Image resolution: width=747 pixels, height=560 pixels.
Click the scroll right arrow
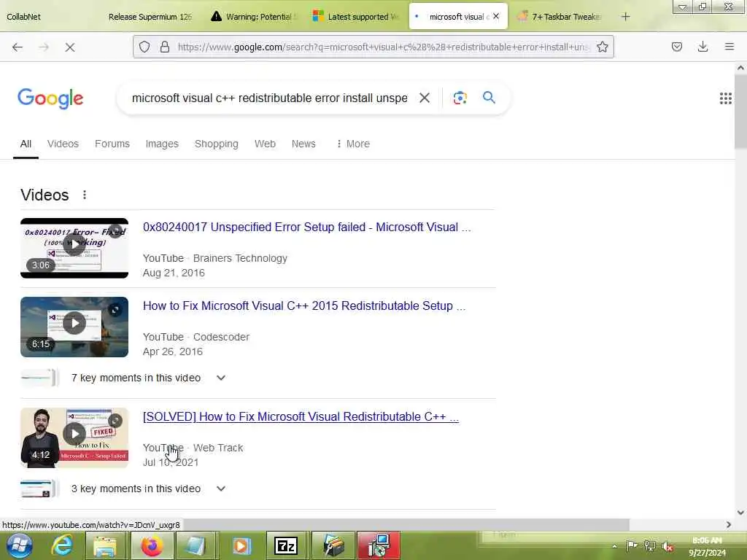coord(729,525)
